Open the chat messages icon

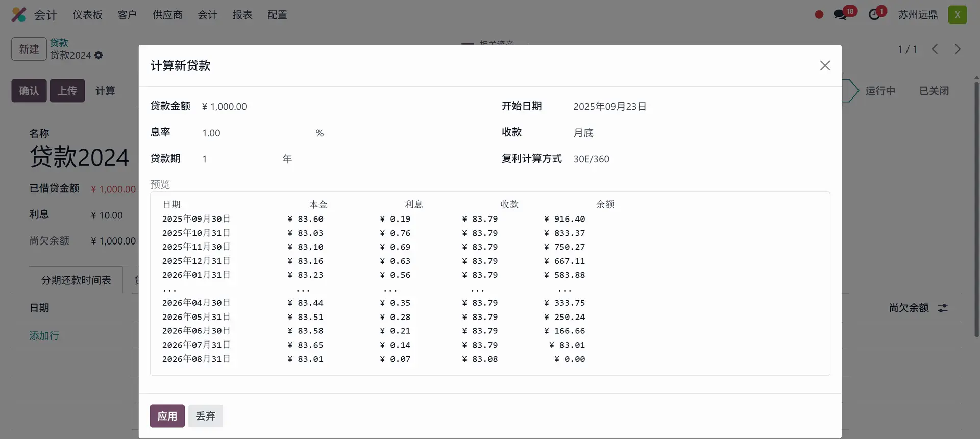pyautogui.click(x=840, y=15)
